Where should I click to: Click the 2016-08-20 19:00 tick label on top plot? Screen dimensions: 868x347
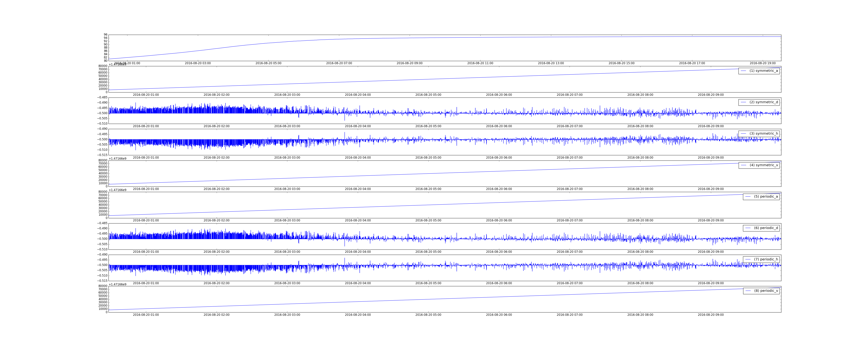tap(762, 63)
